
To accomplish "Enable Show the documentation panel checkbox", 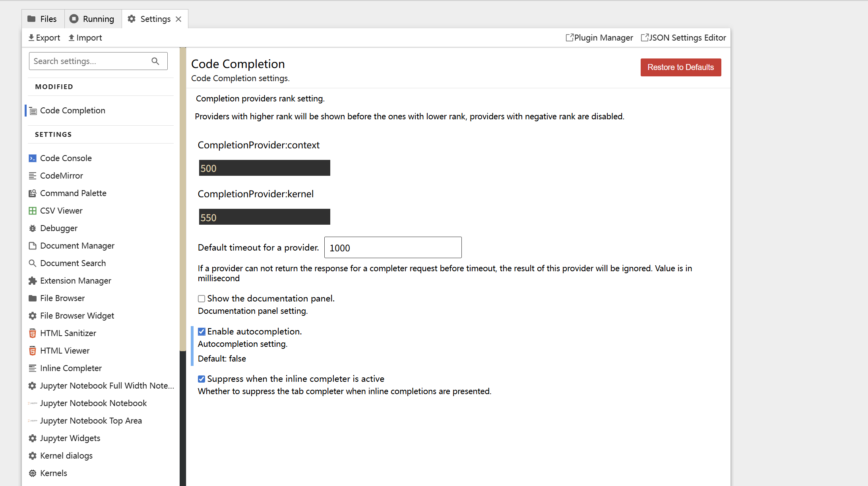I will (x=201, y=299).
